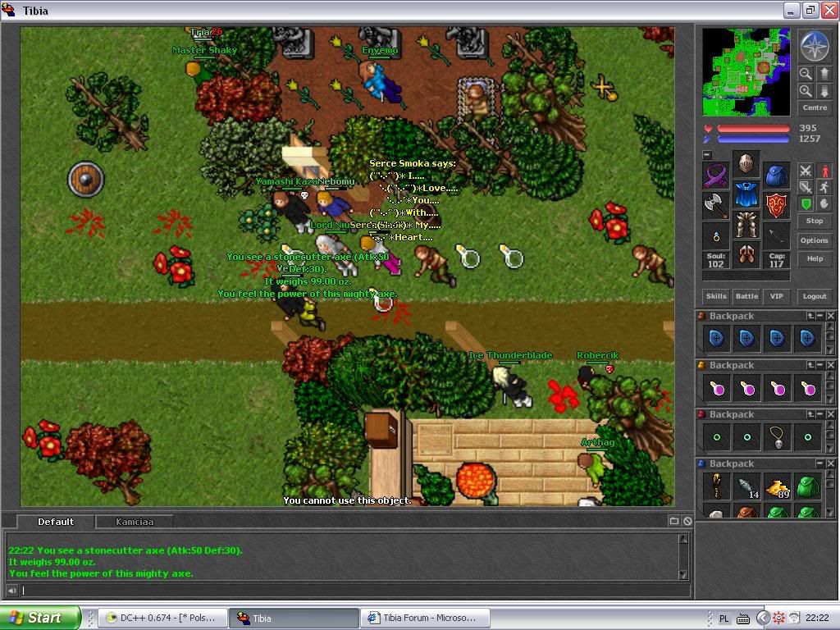Select first green ring in third Backpack

(x=717, y=437)
